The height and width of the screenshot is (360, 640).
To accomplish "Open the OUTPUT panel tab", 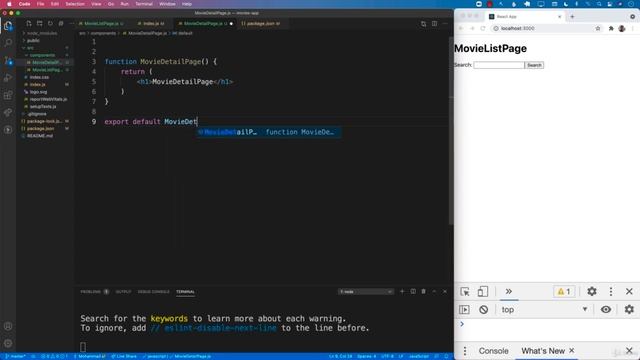I will [x=123, y=291].
